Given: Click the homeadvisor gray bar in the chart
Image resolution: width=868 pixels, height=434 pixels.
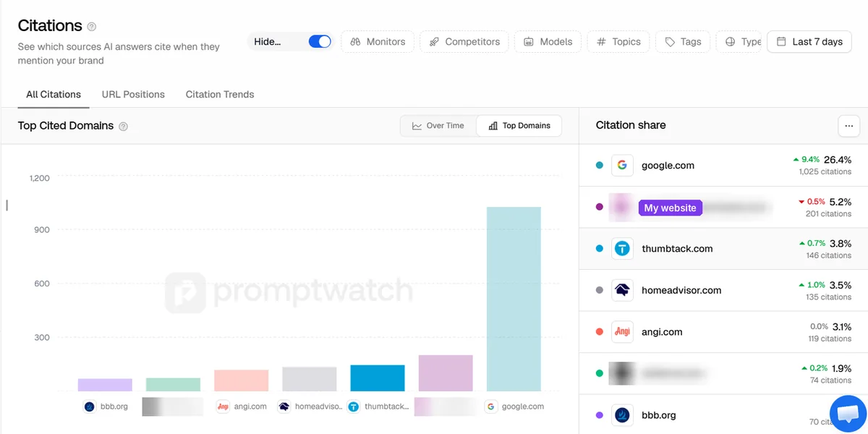Looking at the screenshot, I should click(310, 379).
